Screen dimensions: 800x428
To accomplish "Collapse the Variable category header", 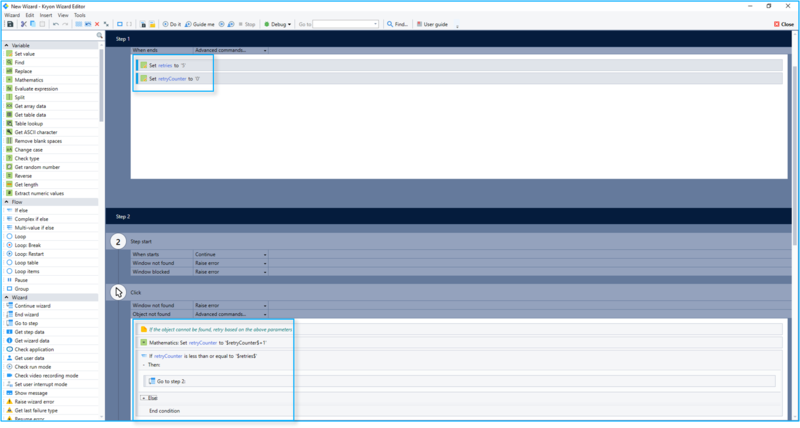I will [9, 45].
